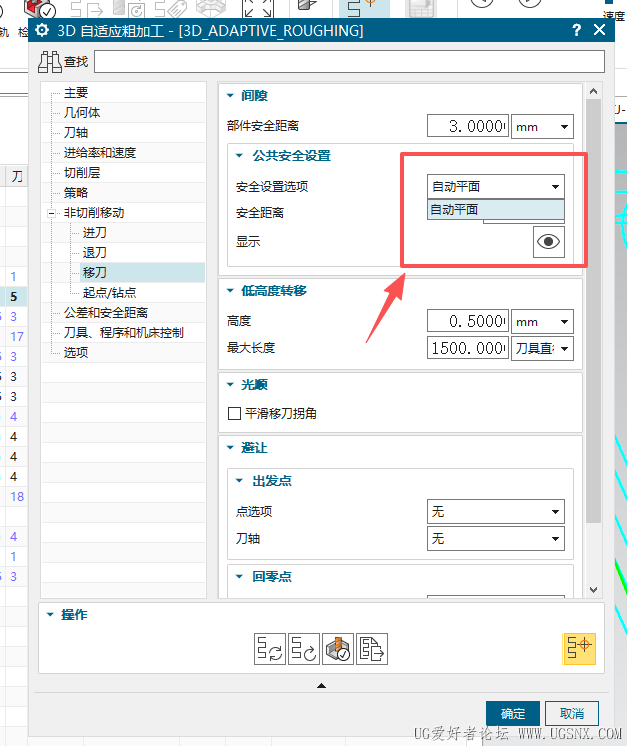Select 刀轴 in the left tree

76,133
